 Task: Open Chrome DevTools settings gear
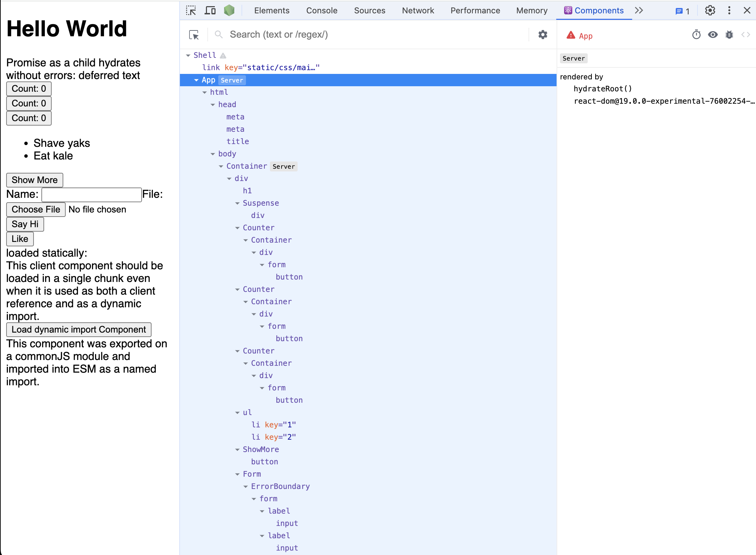pyautogui.click(x=710, y=11)
